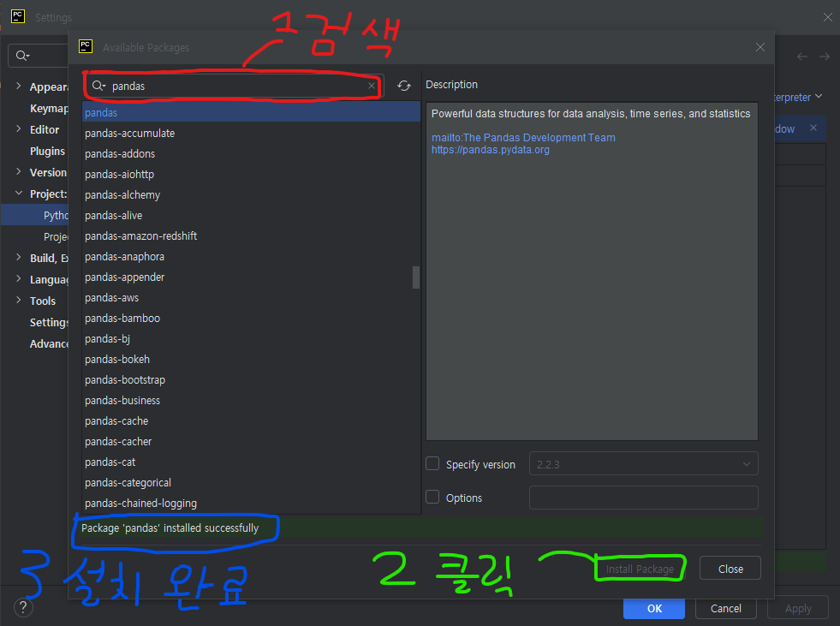
Task: Select pandas-accumulate package
Action: (x=251, y=133)
